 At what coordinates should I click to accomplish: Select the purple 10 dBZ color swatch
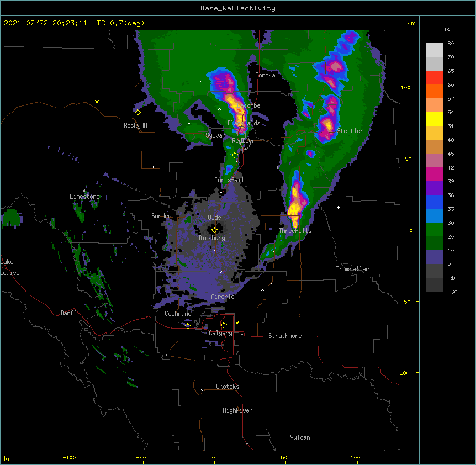(x=434, y=257)
